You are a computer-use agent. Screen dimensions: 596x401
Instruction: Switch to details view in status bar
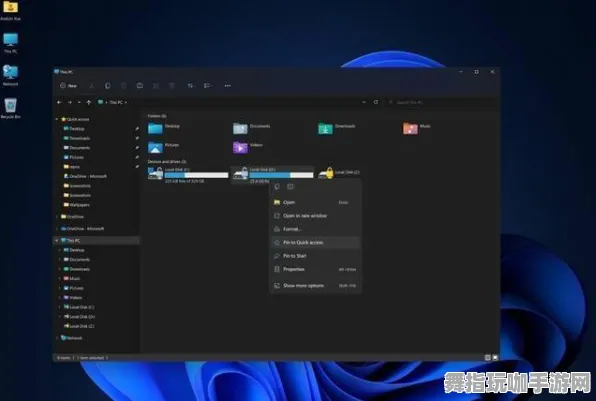488,358
